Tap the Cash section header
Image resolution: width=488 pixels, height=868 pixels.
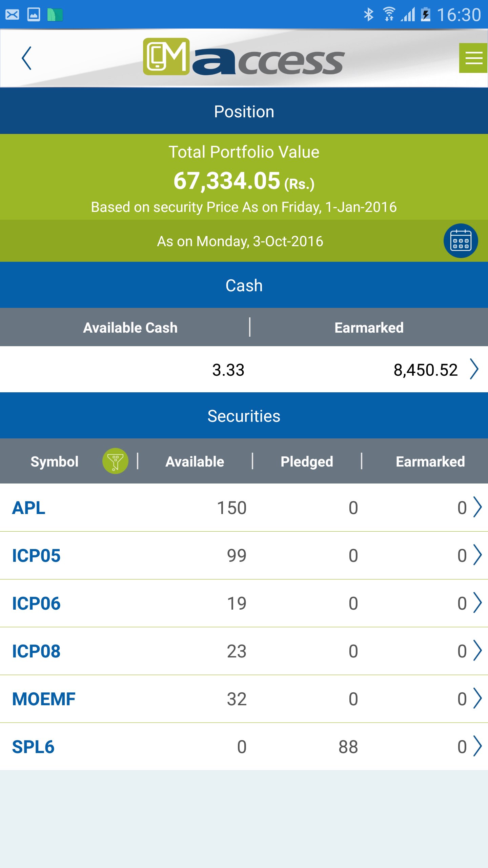(x=244, y=285)
